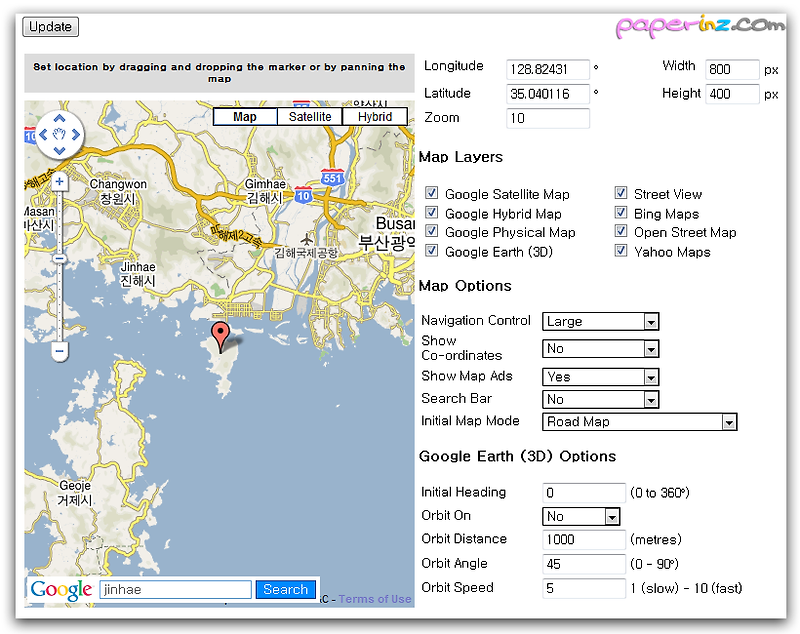Toggle Street View checkbox
Image resolution: width=800 pixels, height=634 pixels.
tap(621, 193)
